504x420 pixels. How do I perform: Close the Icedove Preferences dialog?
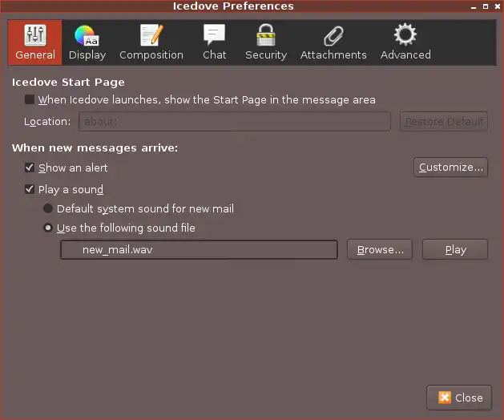pyautogui.click(x=459, y=398)
